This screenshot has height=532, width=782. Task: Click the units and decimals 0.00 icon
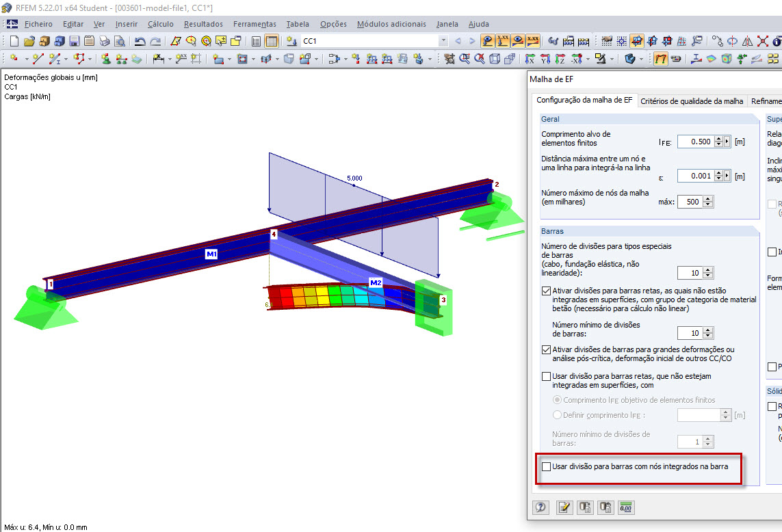tap(626, 507)
